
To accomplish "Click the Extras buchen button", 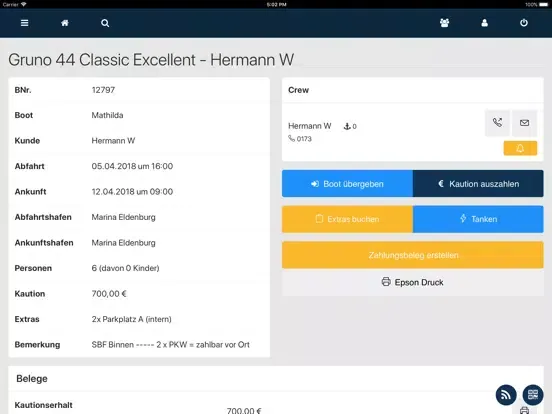I will click(x=347, y=219).
